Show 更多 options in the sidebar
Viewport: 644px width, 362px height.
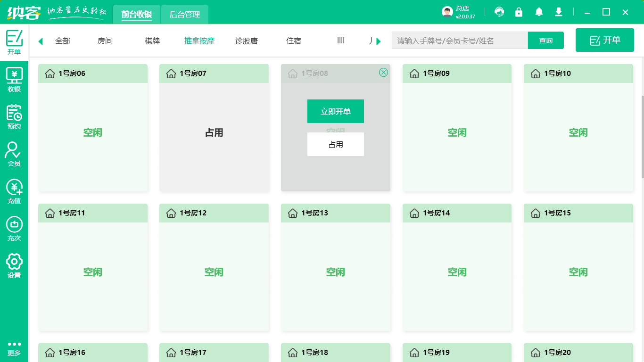[14, 348]
